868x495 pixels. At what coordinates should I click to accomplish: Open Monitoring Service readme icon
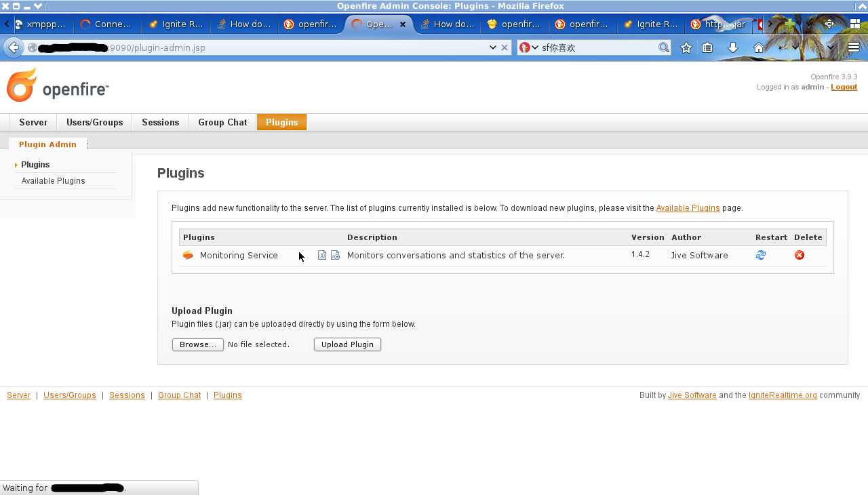pos(322,256)
